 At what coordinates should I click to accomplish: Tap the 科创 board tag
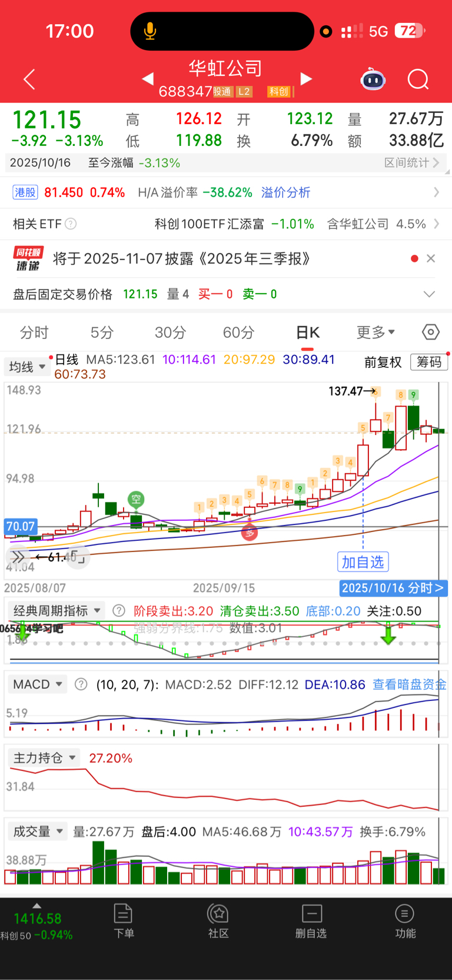pos(278,91)
